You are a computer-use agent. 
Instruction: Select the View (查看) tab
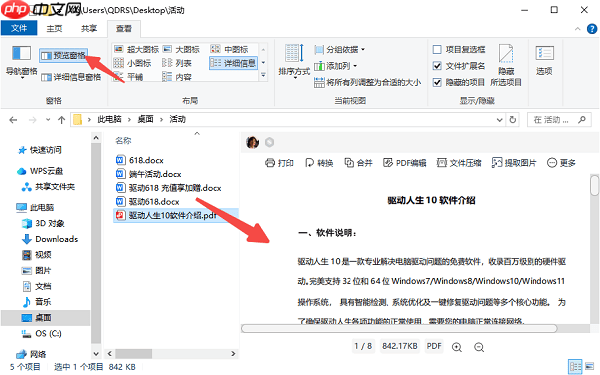[124, 29]
